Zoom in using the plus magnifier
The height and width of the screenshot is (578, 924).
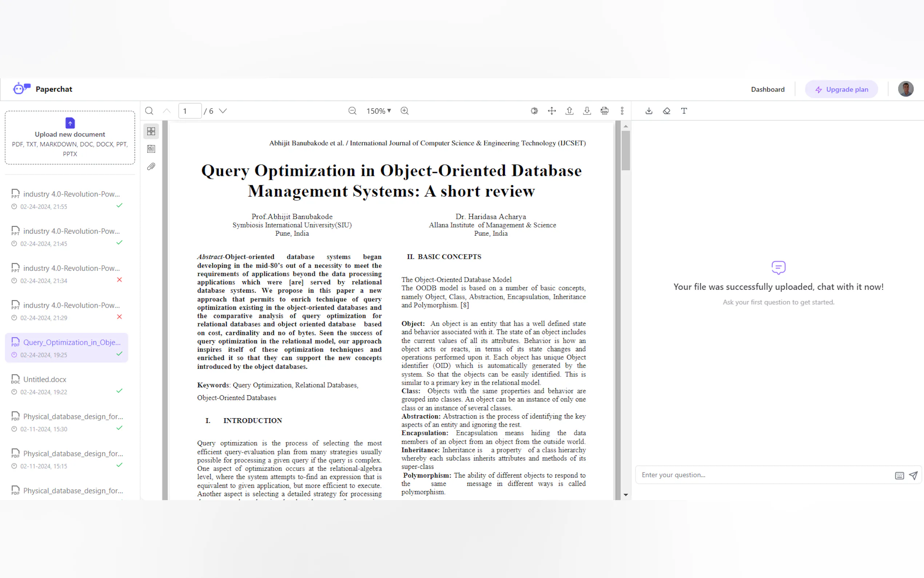[x=405, y=111]
